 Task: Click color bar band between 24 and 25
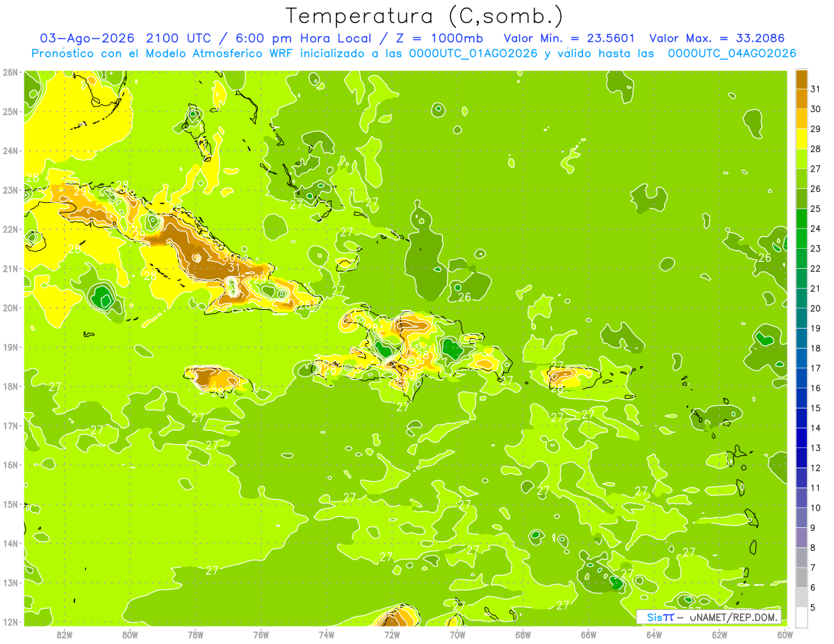[x=802, y=218]
